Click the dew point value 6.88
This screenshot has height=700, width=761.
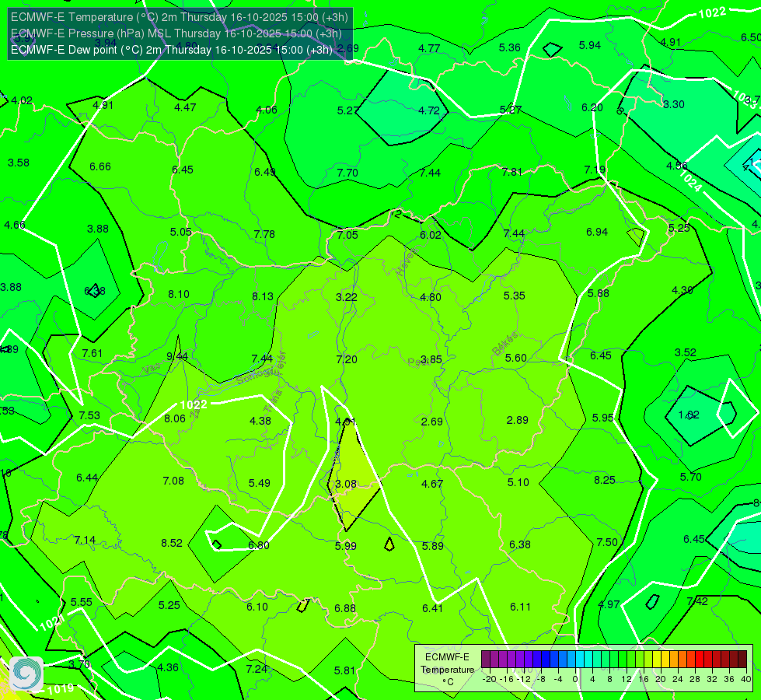pos(345,609)
